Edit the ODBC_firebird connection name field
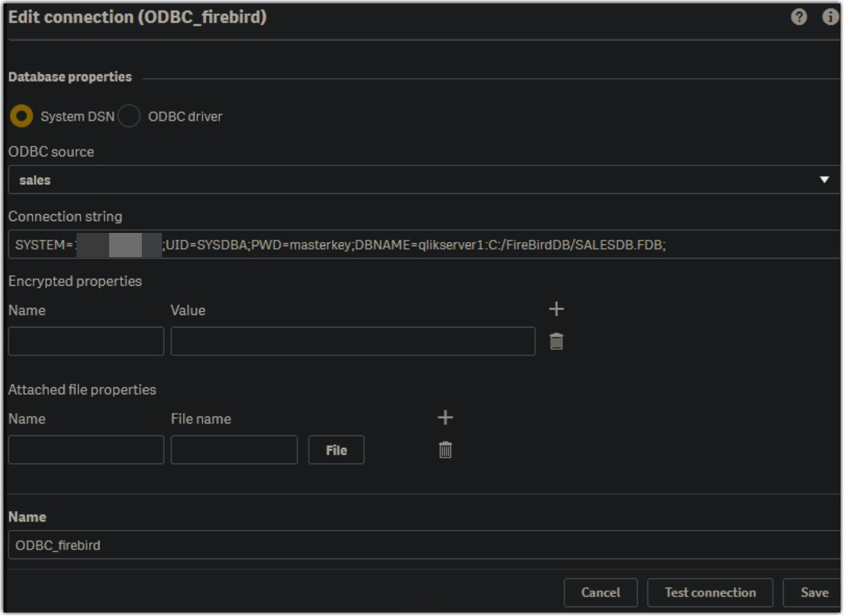The width and height of the screenshot is (844, 616). (x=417, y=545)
